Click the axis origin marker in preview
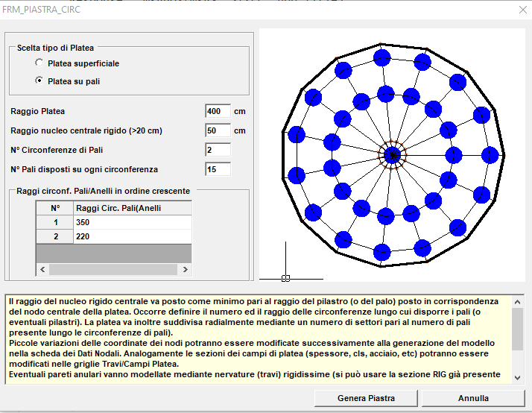 coord(285,279)
